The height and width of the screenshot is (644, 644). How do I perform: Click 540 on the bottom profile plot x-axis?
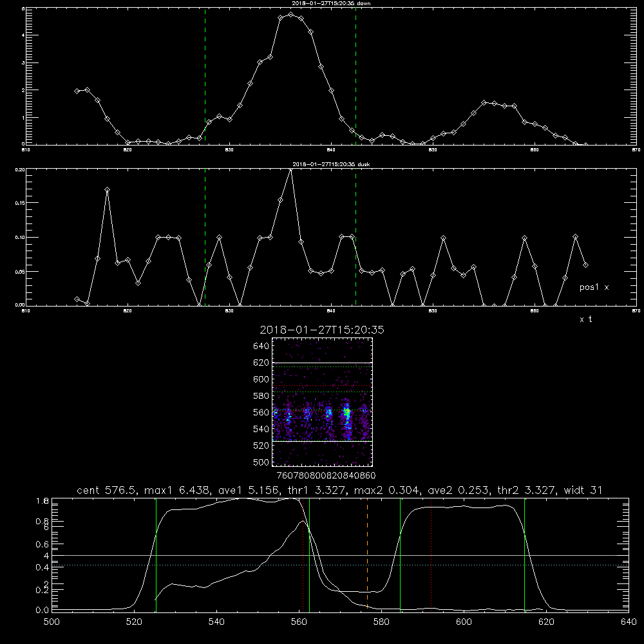(216, 622)
